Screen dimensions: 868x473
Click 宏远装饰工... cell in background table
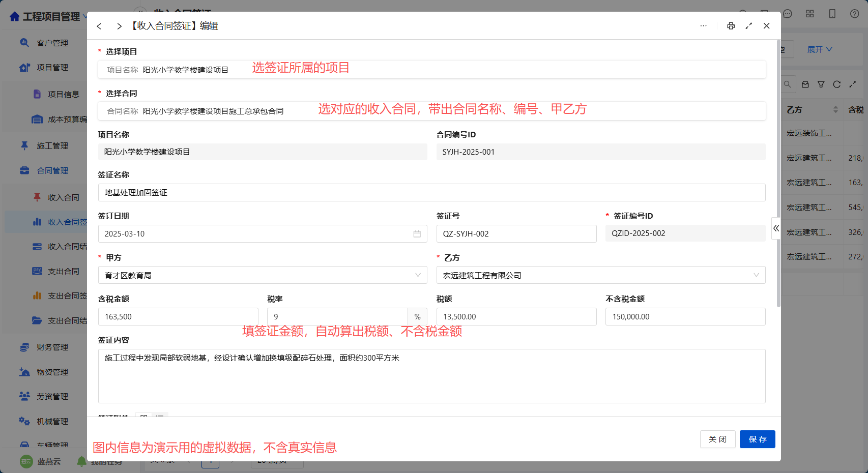[809, 133]
